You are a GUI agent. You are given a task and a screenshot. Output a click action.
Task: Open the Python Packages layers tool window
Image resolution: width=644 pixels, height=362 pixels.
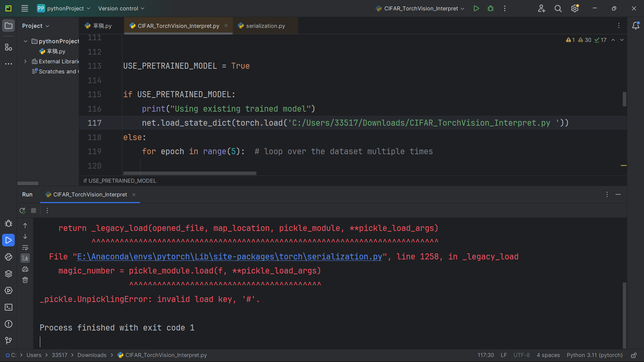8,274
